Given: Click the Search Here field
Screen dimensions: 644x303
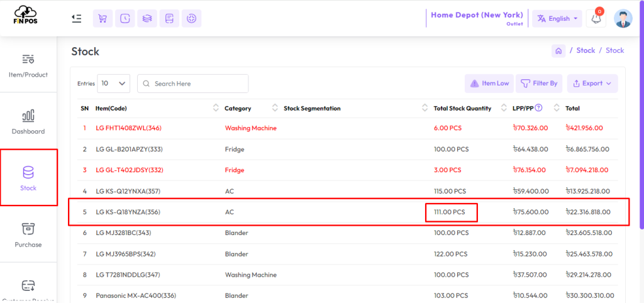Looking at the screenshot, I should [x=192, y=84].
